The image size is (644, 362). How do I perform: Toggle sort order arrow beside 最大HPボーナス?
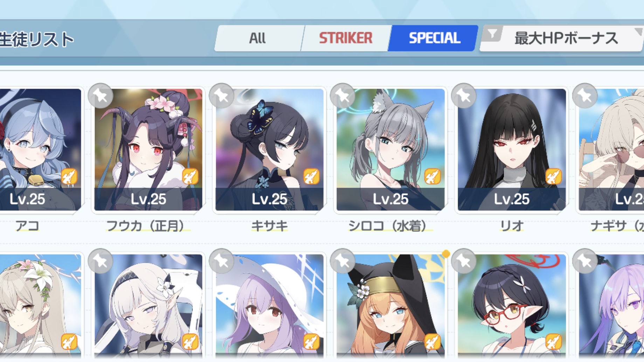click(638, 33)
